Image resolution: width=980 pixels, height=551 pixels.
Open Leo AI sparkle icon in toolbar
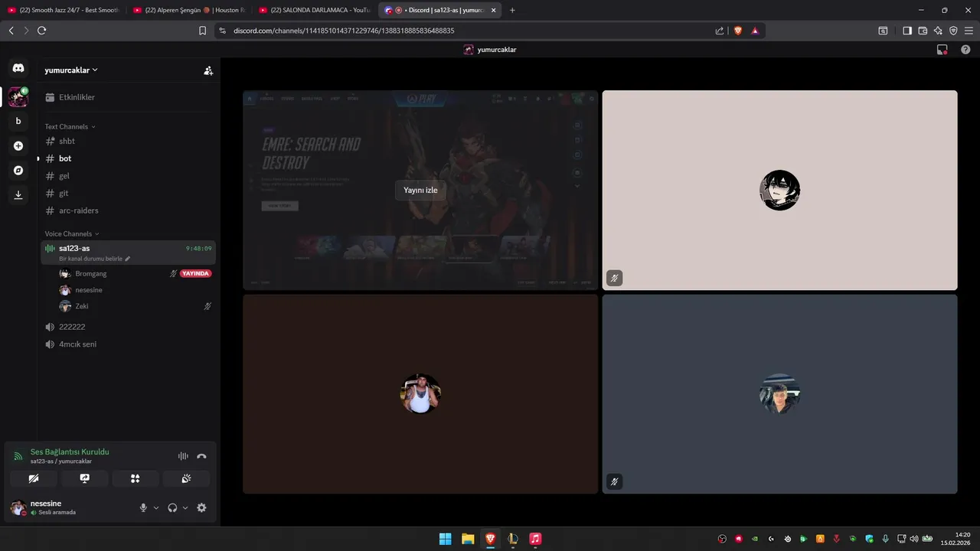point(938,31)
